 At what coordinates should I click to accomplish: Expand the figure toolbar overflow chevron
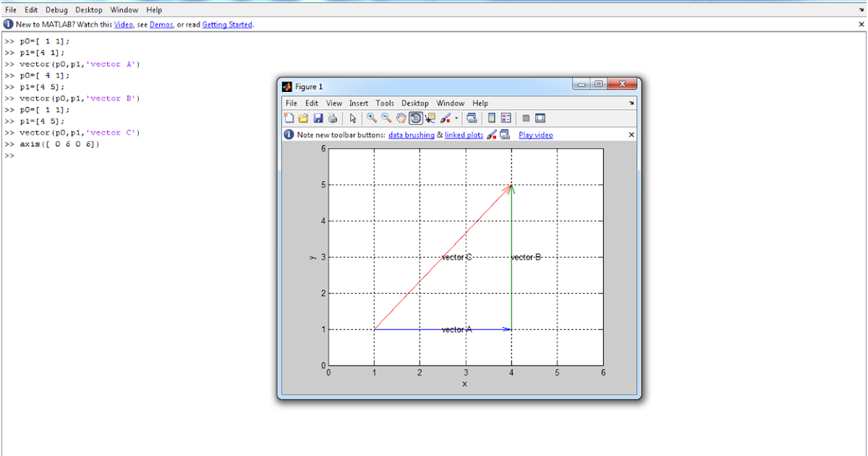click(631, 103)
